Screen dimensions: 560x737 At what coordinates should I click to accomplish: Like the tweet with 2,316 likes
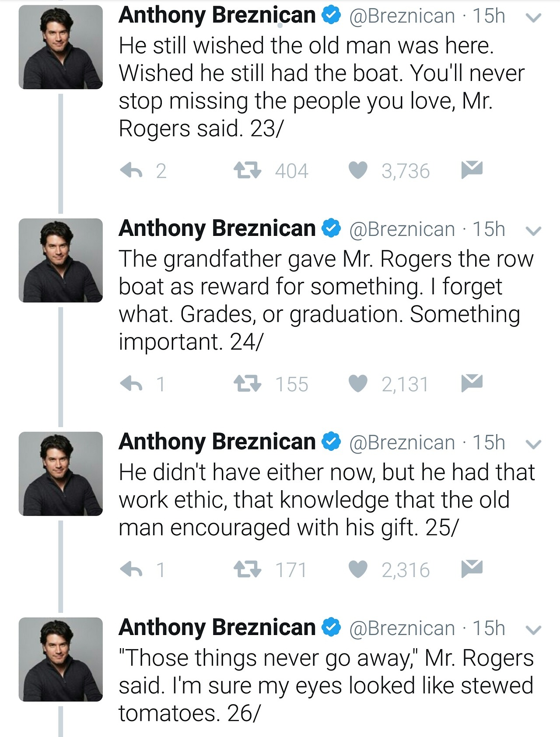pos(358,569)
